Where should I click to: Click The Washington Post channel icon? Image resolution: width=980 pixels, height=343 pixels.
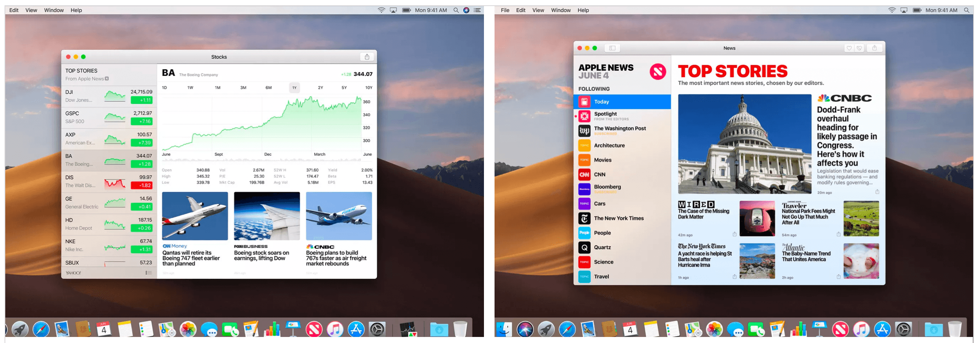point(585,131)
